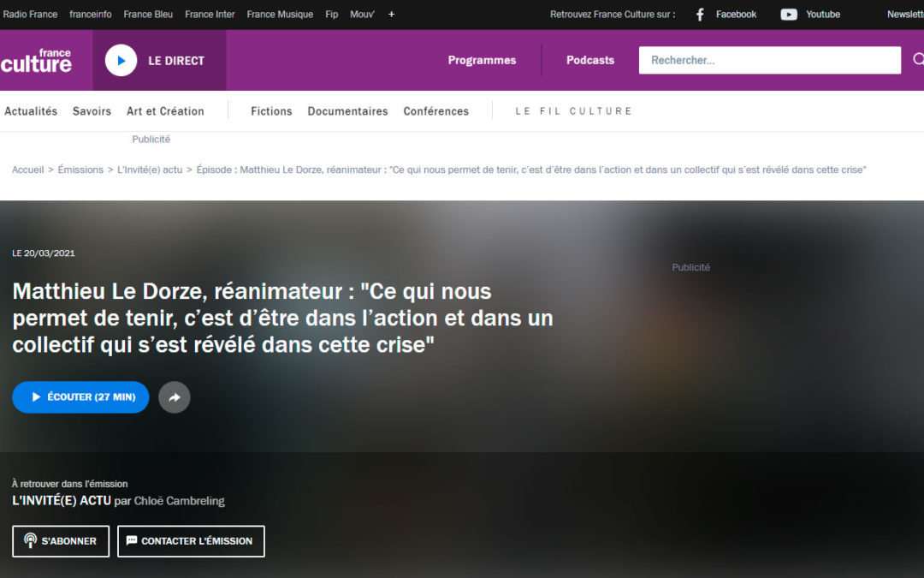This screenshot has width=924, height=578.
Task: Expand more stations with the plus icon
Action: (391, 15)
